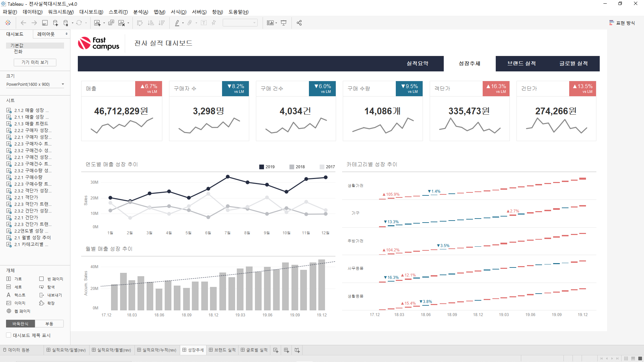Select the 부동 floating toggle
This screenshot has width=644, height=362.
pyautogui.click(x=49, y=324)
